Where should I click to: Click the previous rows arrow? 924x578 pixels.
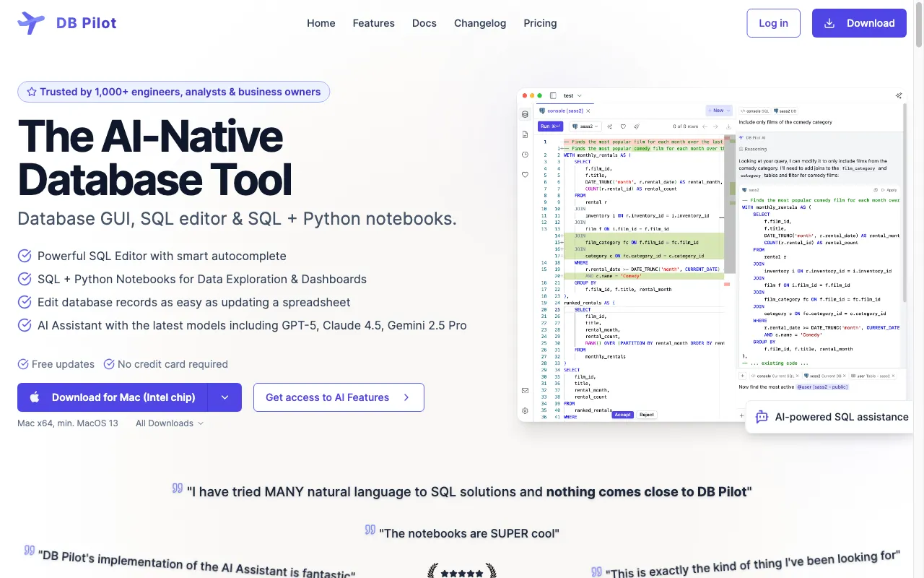705,126
